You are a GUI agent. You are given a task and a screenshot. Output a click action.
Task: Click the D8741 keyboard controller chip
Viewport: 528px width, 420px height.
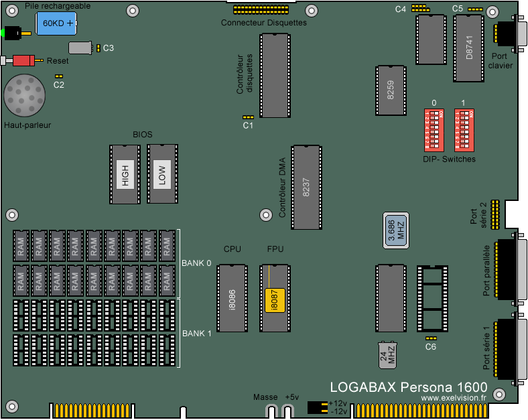coord(468,49)
